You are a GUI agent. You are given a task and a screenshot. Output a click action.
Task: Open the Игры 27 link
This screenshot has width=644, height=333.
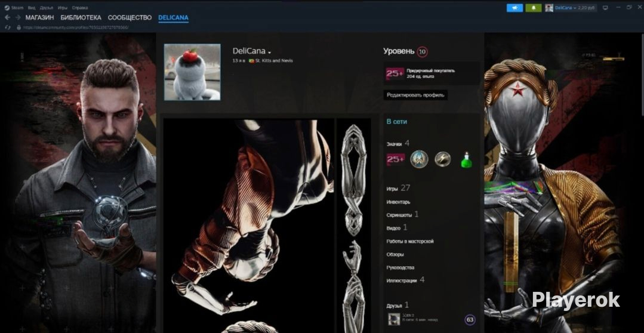pos(398,188)
